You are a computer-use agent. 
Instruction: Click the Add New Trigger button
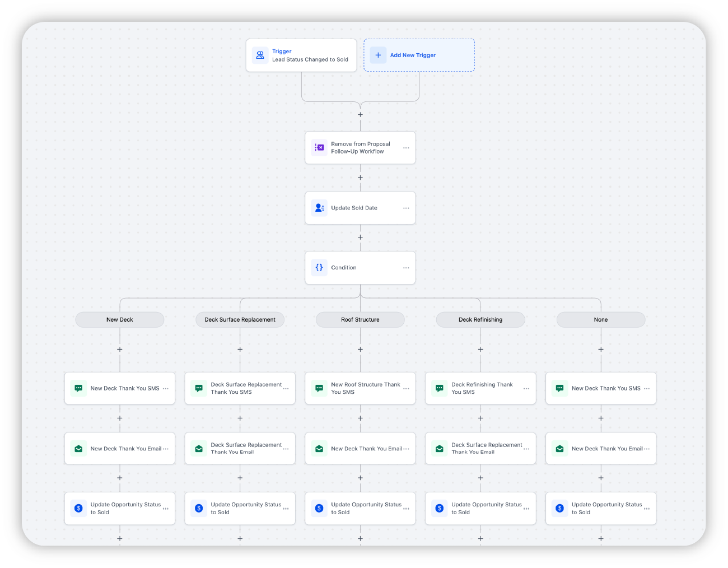419,55
